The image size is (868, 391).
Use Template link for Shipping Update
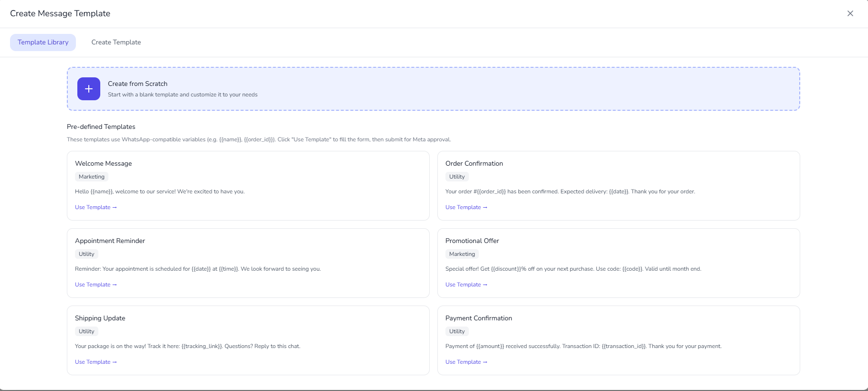pyautogui.click(x=95, y=362)
